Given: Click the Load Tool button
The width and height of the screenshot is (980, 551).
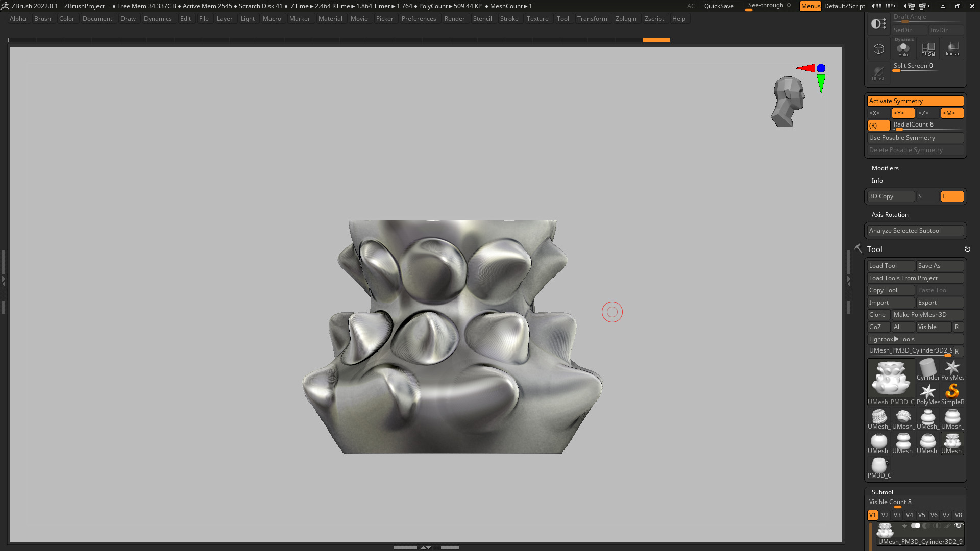Looking at the screenshot, I should pos(891,266).
